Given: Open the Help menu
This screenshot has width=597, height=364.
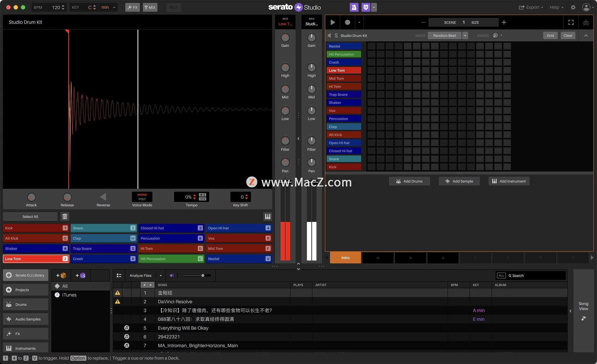Looking at the screenshot, I should coord(556,7).
